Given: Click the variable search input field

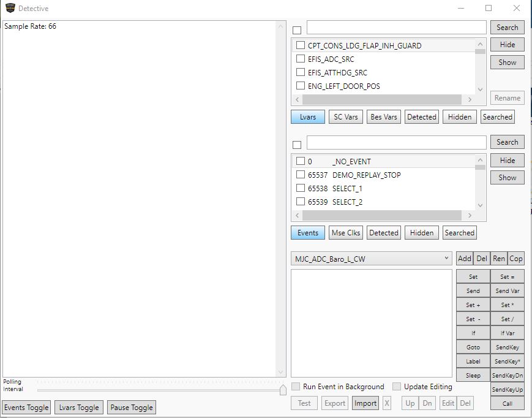Looking at the screenshot, I should 396,28.
